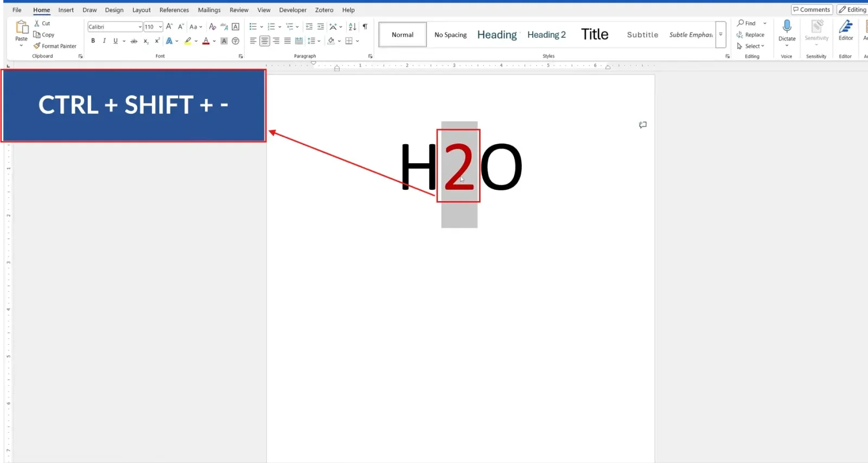The image size is (868, 463).
Task: Apply character shading
Action: pos(224,41)
